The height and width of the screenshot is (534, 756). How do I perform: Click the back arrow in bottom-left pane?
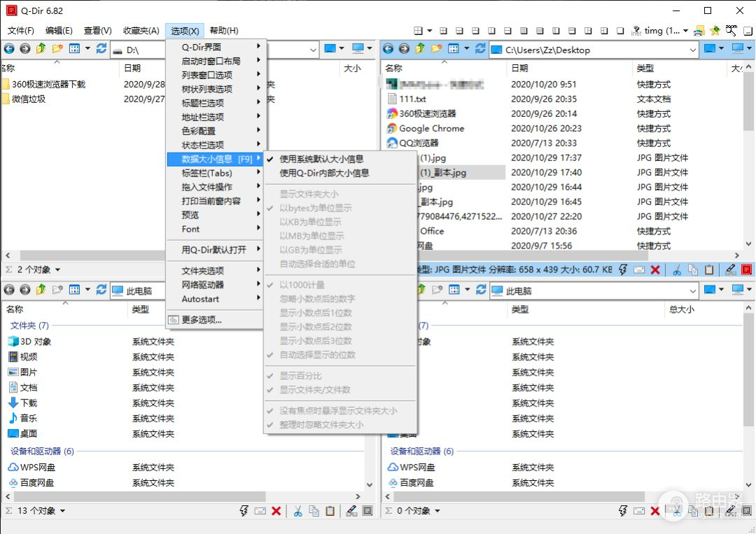pos(10,290)
